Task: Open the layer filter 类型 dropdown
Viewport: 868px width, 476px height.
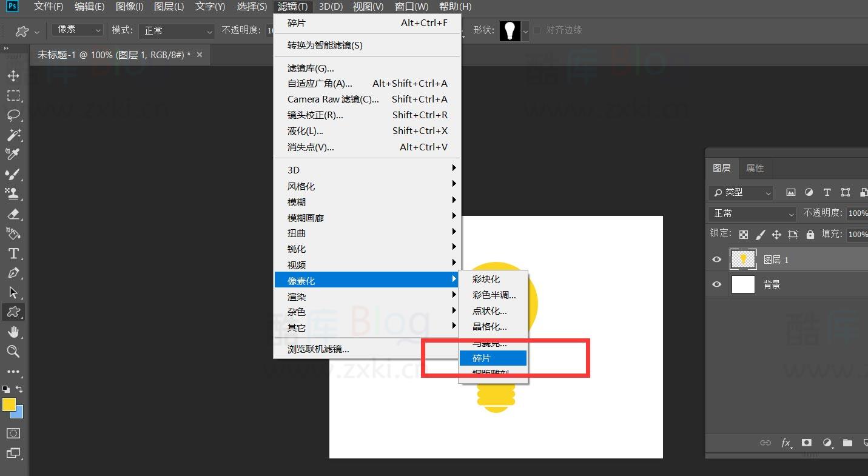Action: [x=740, y=192]
